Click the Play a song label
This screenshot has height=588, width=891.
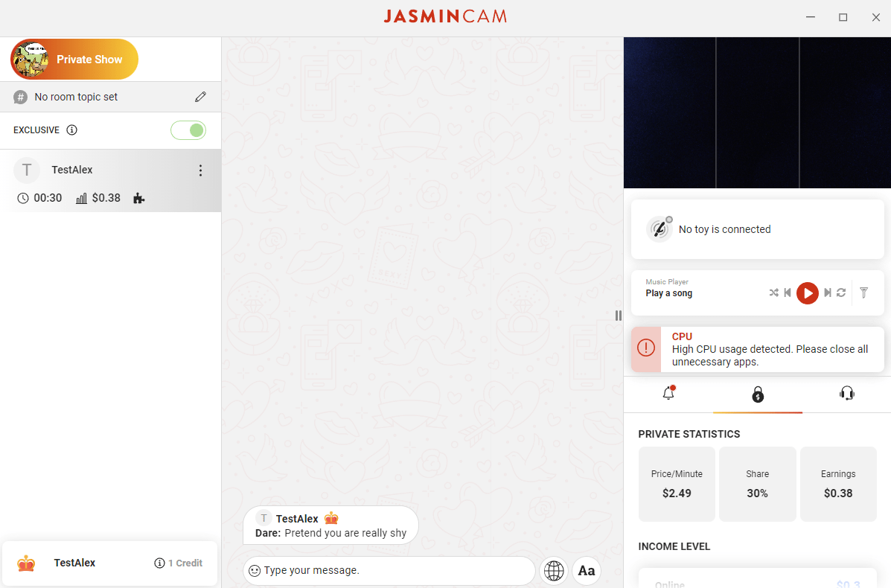tap(669, 294)
